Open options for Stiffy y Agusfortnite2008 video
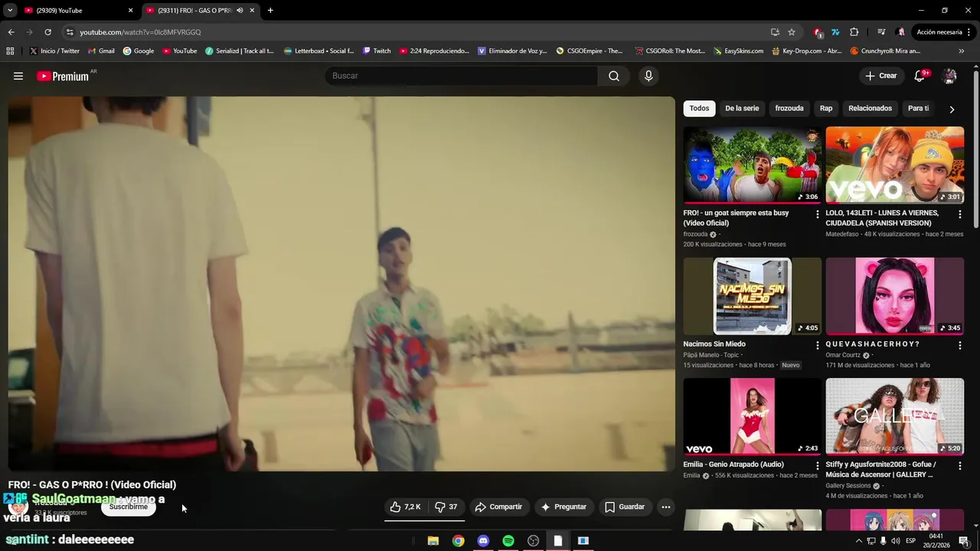The width and height of the screenshot is (980, 551). tap(960, 465)
